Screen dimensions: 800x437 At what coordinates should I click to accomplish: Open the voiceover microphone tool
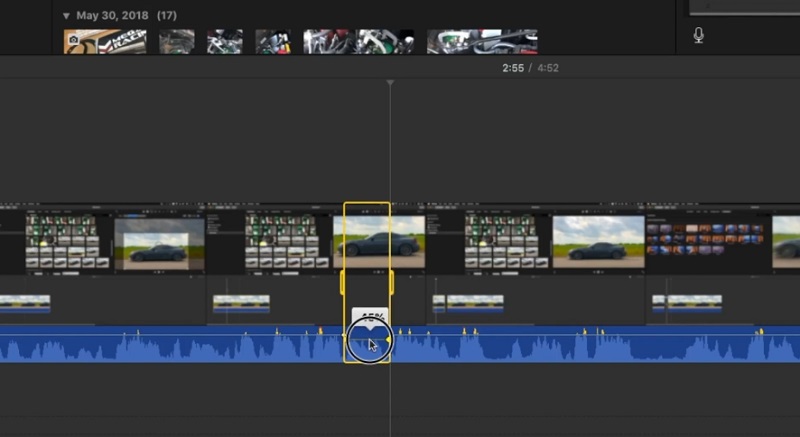(698, 35)
